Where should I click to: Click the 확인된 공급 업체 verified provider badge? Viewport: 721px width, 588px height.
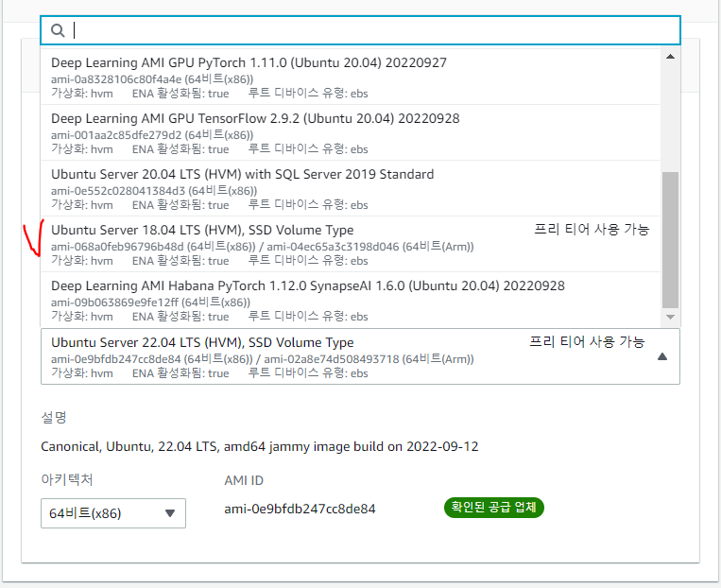click(494, 508)
